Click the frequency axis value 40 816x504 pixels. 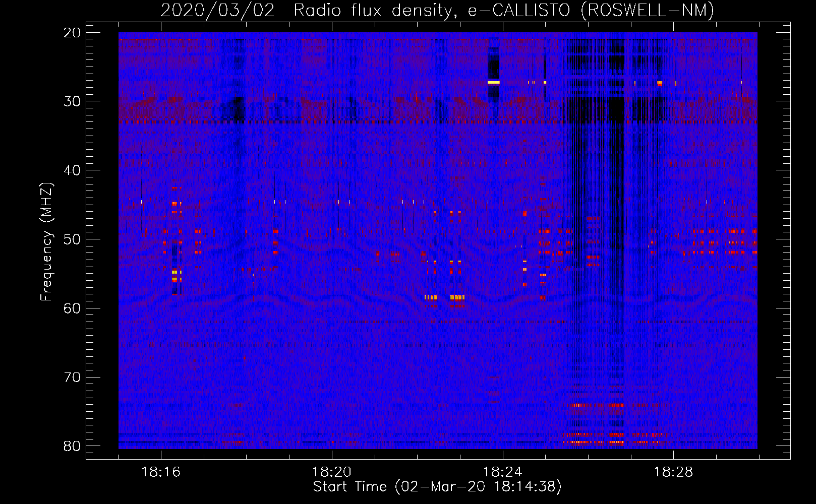coord(72,170)
